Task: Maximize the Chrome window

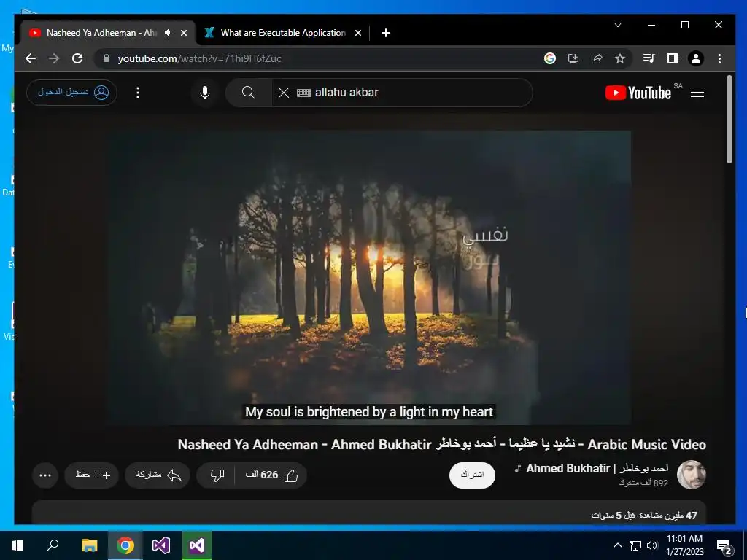Action: (x=684, y=25)
